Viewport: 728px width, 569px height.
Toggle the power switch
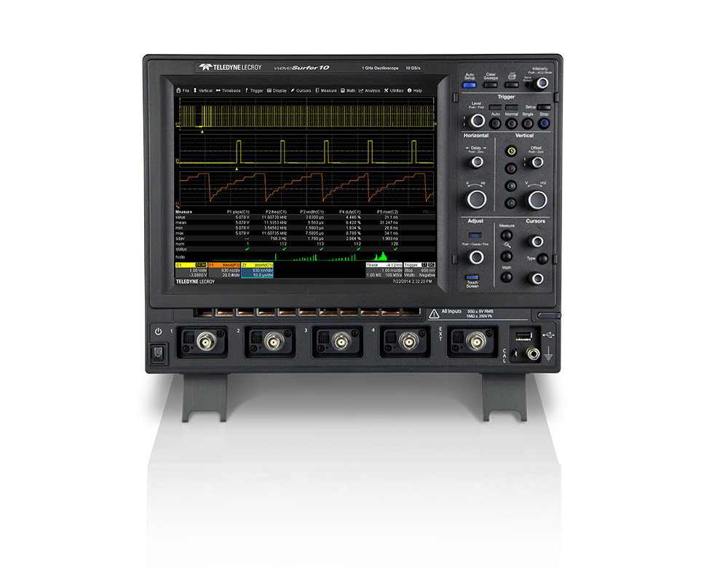coord(158,353)
